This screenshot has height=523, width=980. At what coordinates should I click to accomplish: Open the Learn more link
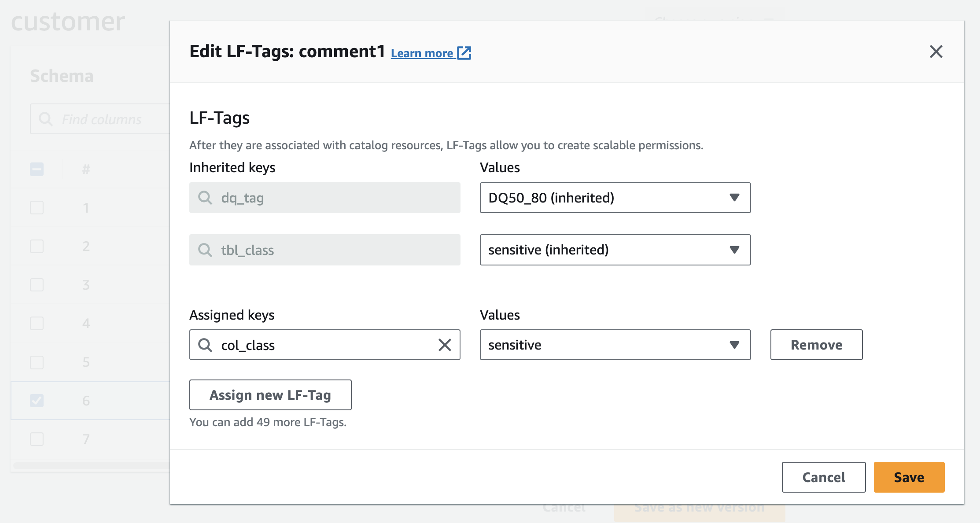pos(422,53)
